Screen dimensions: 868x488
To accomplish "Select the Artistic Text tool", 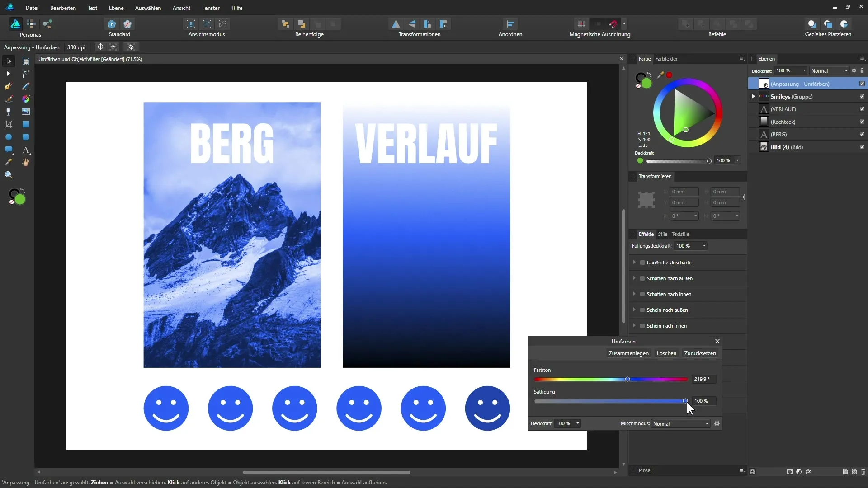I will click(26, 150).
